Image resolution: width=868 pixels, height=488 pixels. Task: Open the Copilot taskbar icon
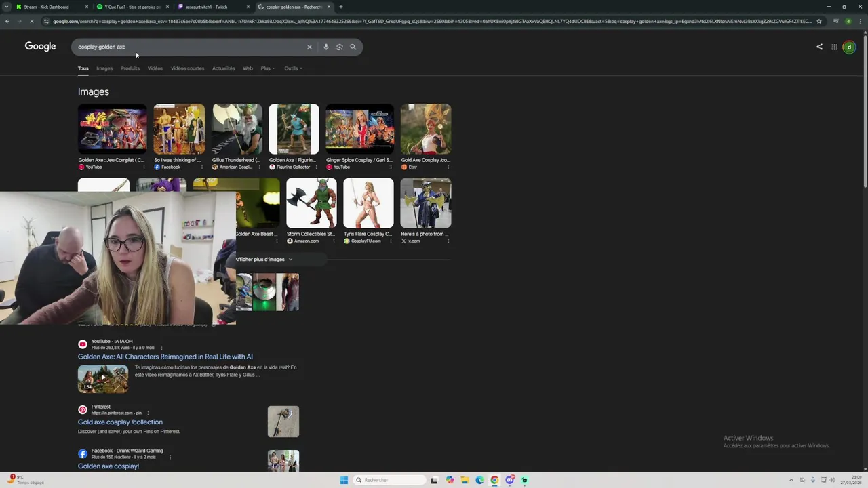coord(450,480)
